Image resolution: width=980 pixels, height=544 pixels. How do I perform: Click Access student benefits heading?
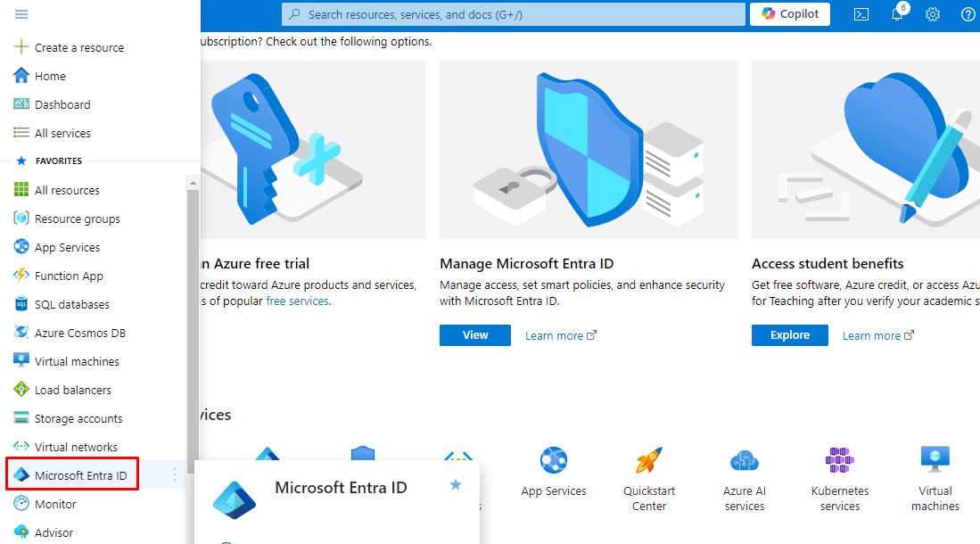coord(828,264)
